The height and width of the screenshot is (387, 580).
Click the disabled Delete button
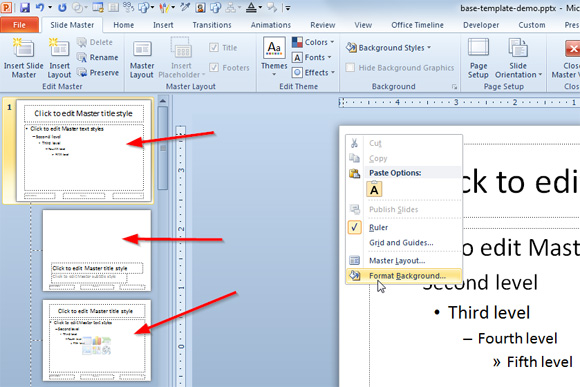pyautogui.click(x=95, y=42)
